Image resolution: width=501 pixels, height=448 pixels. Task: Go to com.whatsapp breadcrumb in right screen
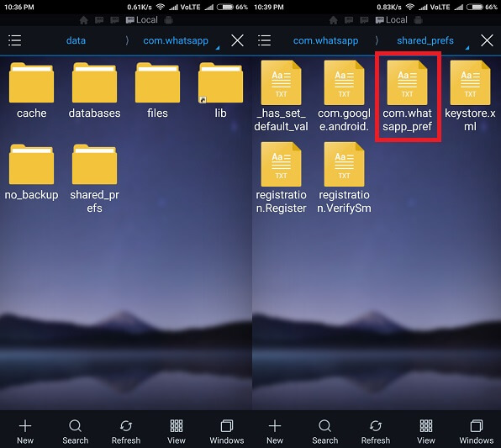pyautogui.click(x=325, y=40)
